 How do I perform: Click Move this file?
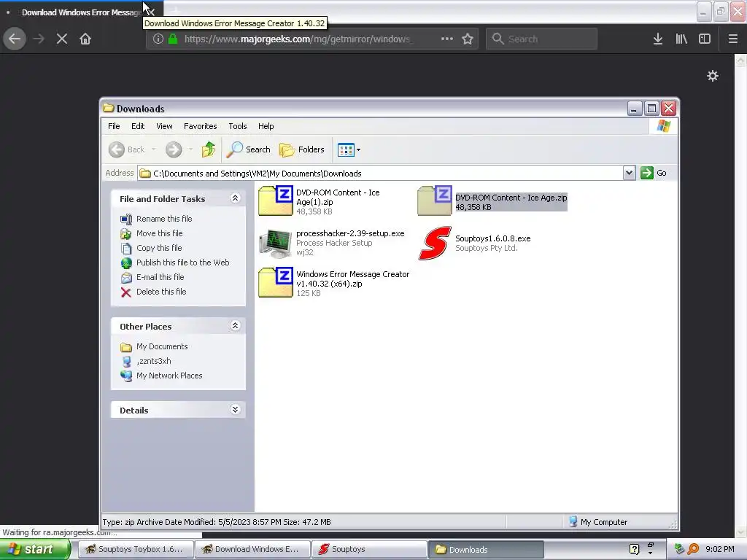pos(159,233)
